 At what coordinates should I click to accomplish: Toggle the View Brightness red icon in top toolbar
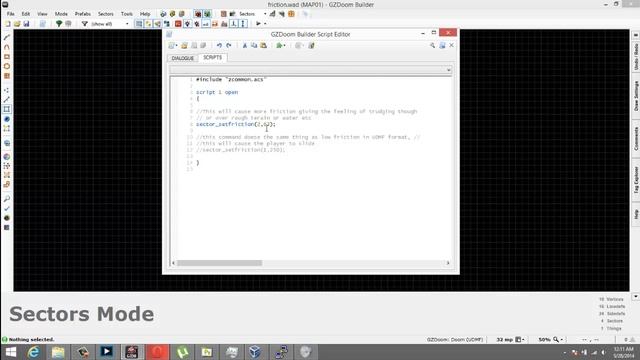pos(198,14)
